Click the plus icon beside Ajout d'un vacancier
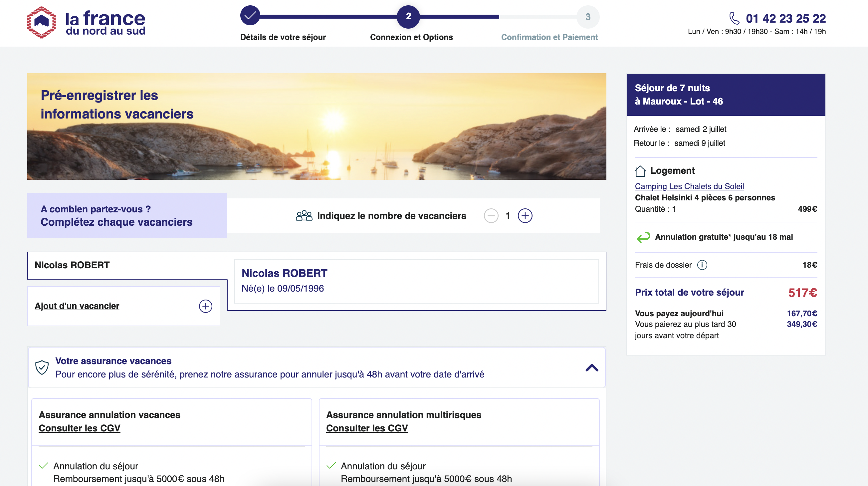Image resolution: width=868 pixels, height=486 pixels. click(206, 306)
